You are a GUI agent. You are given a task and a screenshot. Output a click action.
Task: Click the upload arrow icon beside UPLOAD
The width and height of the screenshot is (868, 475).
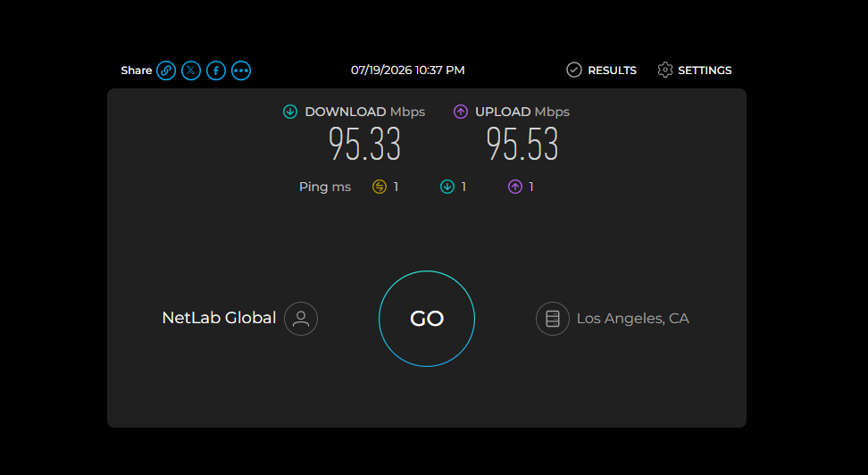(x=461, y=112)
